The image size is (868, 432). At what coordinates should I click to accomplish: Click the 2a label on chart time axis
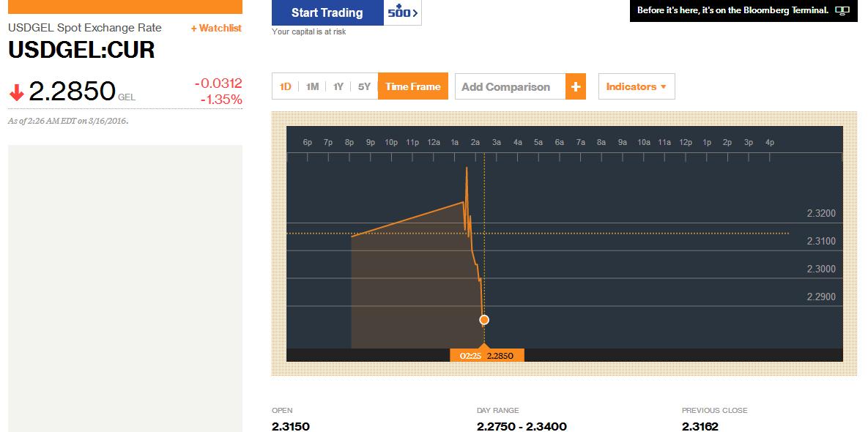click(475, 142)
